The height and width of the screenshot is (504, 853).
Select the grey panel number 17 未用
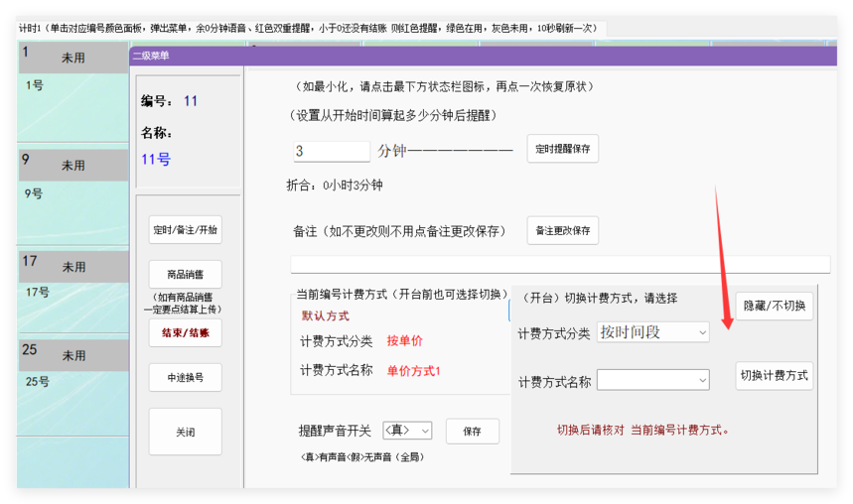click(x=73, y=267)
